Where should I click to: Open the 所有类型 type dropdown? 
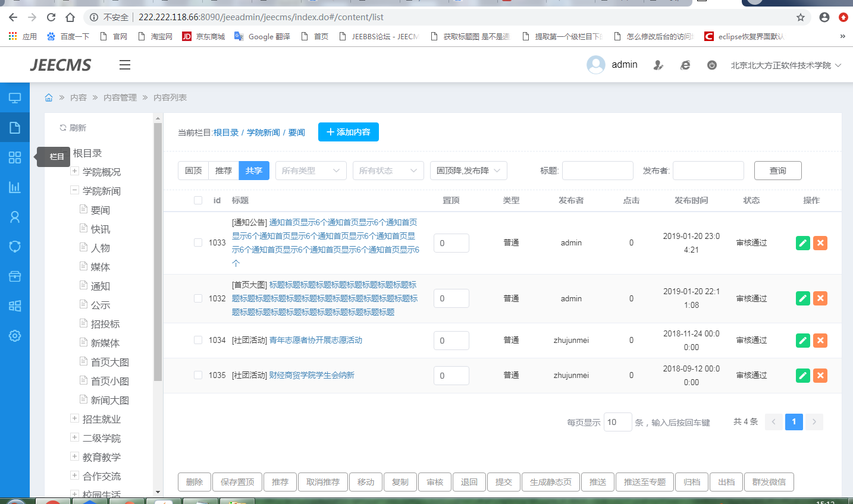tap(311, 171)
